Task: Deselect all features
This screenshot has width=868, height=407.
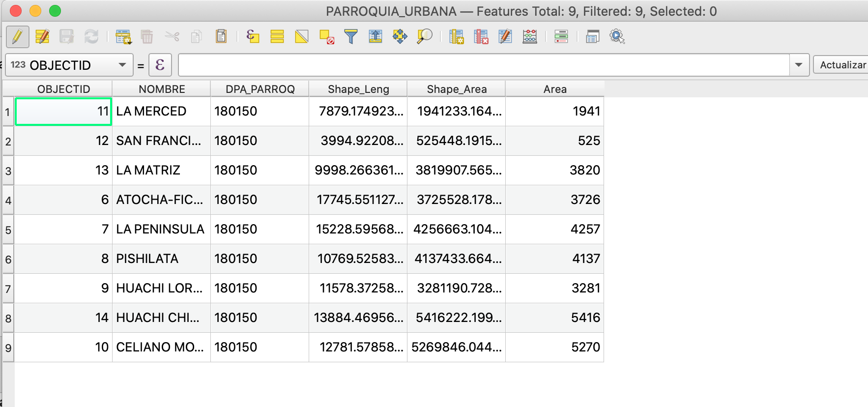Action: point(327,37)
